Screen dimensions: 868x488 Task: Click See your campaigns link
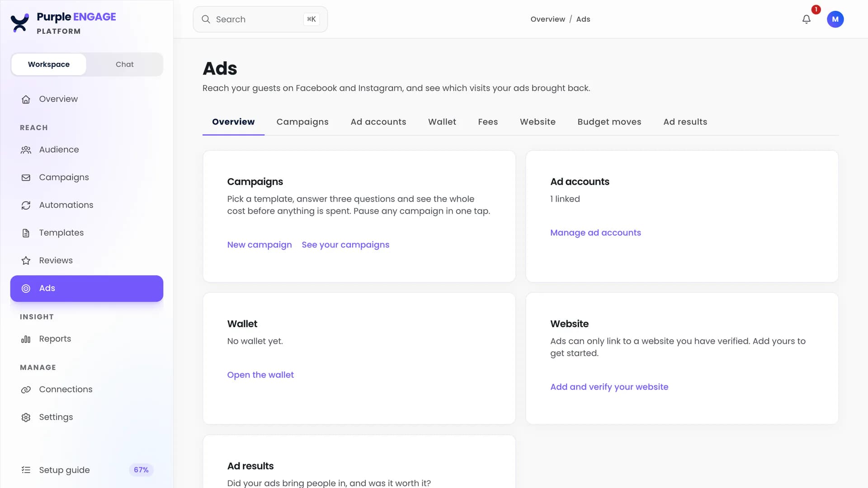pos(345,245)
